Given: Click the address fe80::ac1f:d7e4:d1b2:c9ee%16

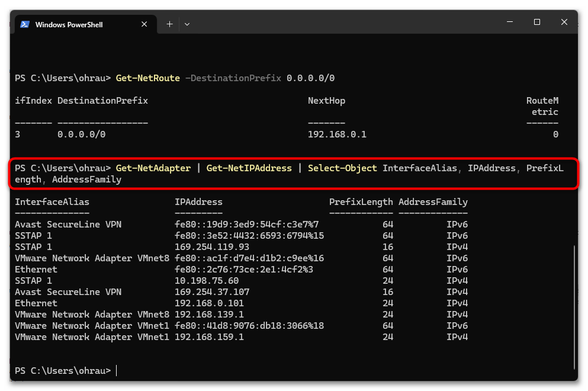Looking at the screenshot, I should [x=249, y=258].
